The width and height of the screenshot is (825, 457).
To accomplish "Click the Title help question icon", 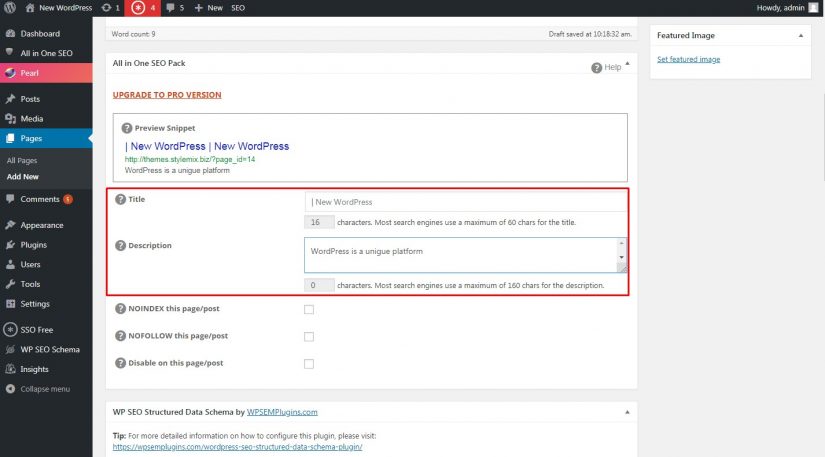I will coord(120,199).
